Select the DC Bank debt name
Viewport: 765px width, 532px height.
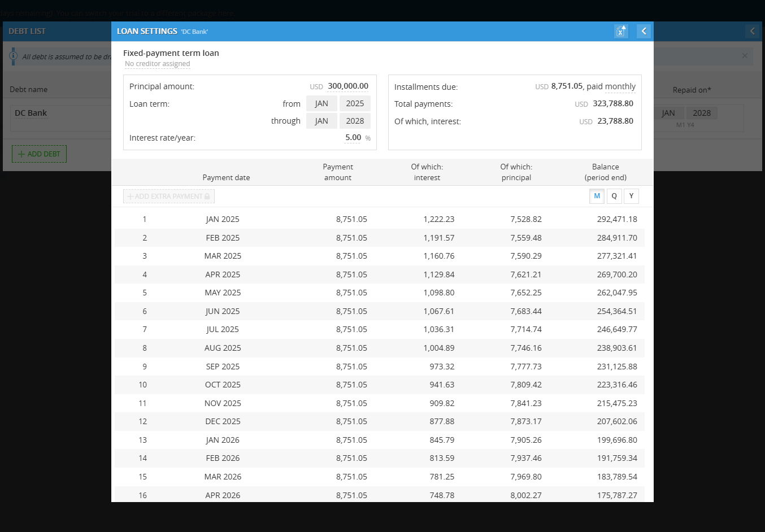[31, 113]
